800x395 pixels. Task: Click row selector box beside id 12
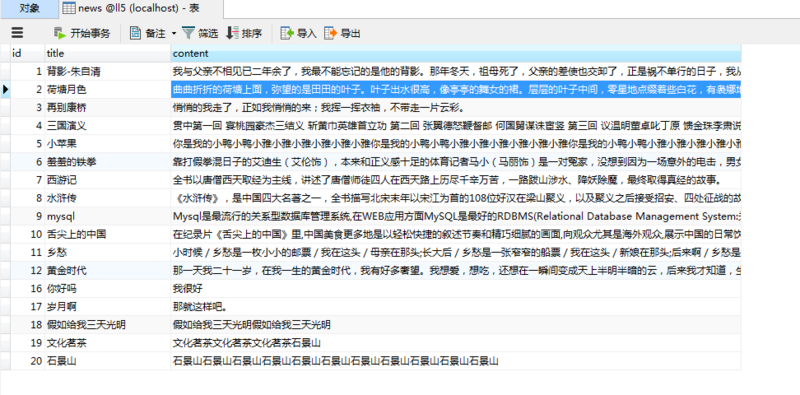click(x=5, y=270)
